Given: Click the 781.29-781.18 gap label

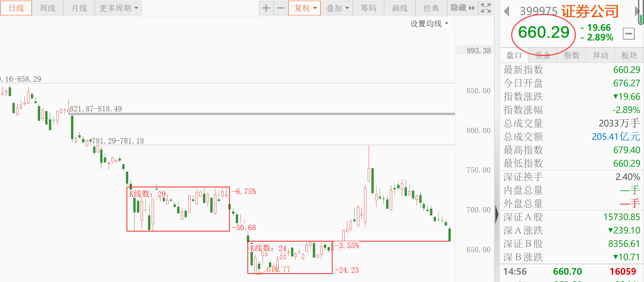Looking at the screenshot, I should point(118,141).
